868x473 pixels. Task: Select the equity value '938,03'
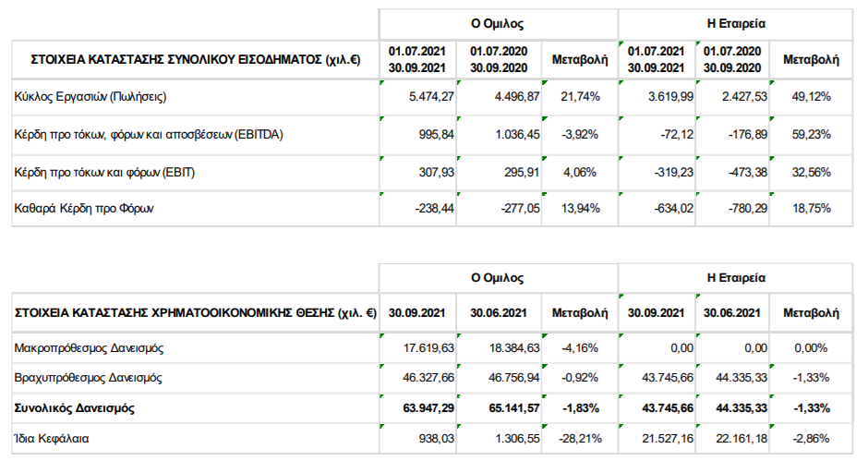[436, 438]
